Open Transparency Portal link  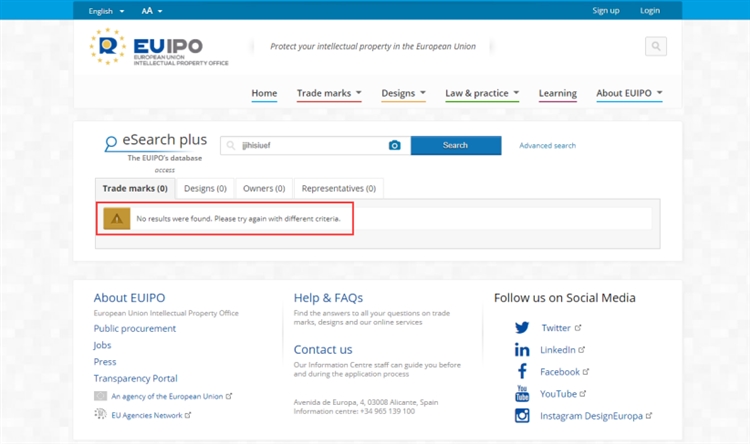pyautogui.click(x=135, y=378)
